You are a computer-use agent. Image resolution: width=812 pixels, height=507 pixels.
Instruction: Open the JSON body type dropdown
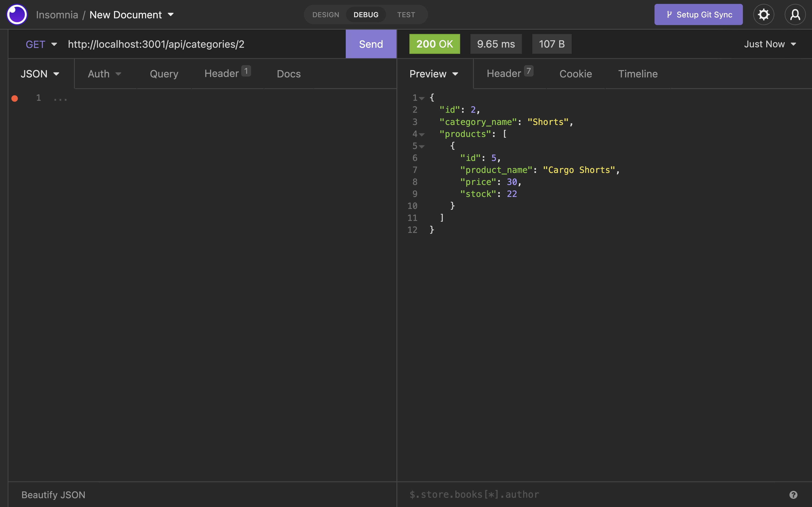pos(40,74)
